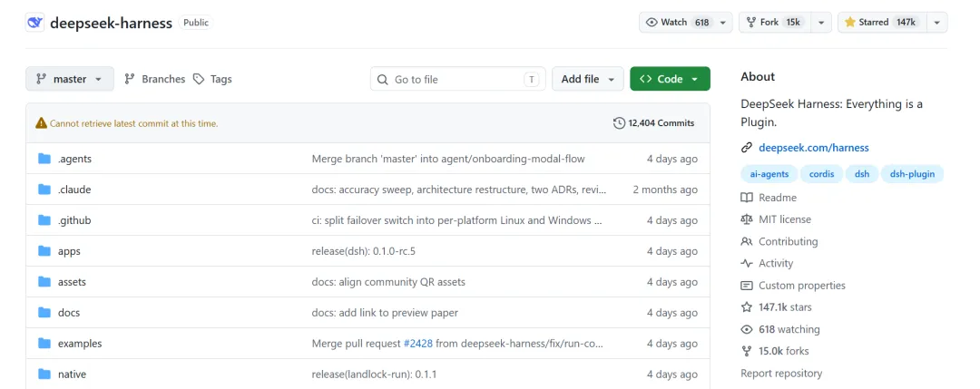Open commit 'Merge branch master into agent/onboarding-modal-flow'

(448, 159)
